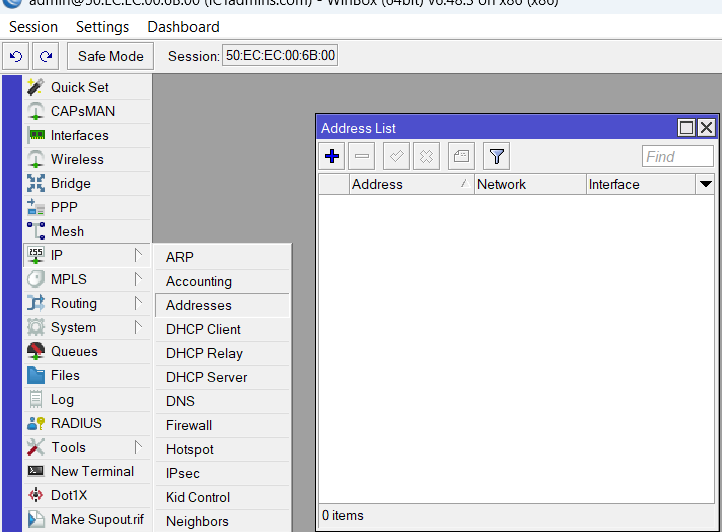
Task: Click the Session address field
Action: tap(280, 55)
